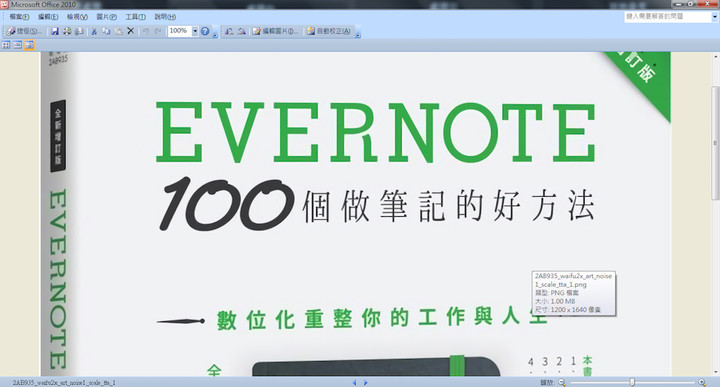Click the help question search box
Image resolution: width=720 pixels, height=387 pixels.
click(668, 17)
